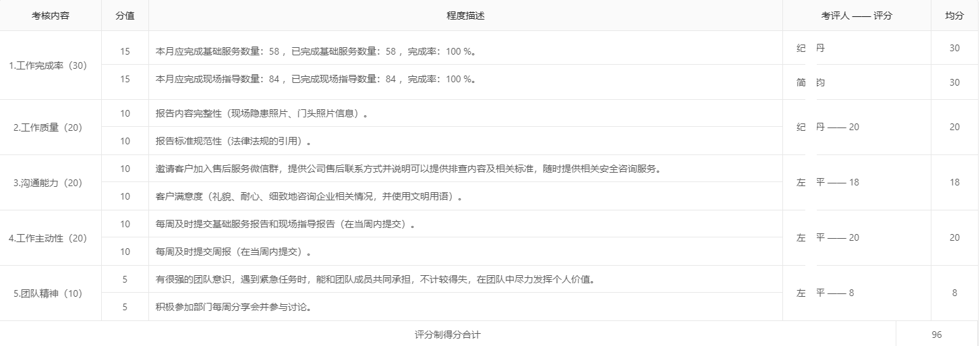Click the 报告标准规范性 description row
The image size is (980, 346).
234,142
